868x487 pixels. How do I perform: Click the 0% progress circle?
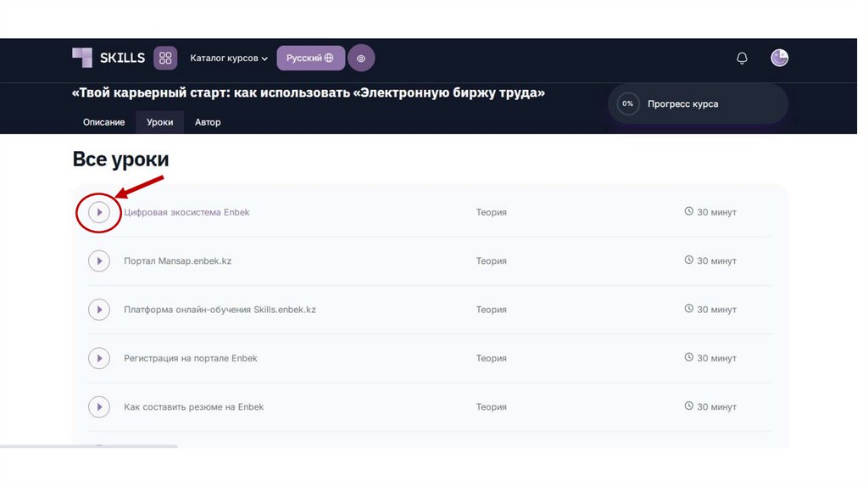[x=628, y=104]
